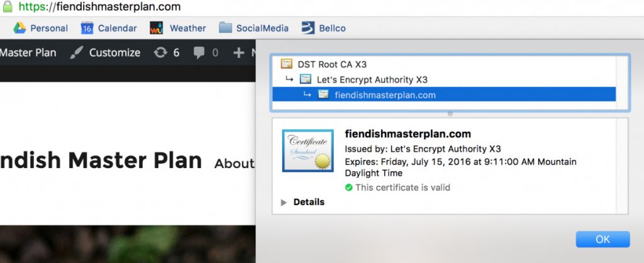Click the paintbrush Customize icon

(76, 53)
